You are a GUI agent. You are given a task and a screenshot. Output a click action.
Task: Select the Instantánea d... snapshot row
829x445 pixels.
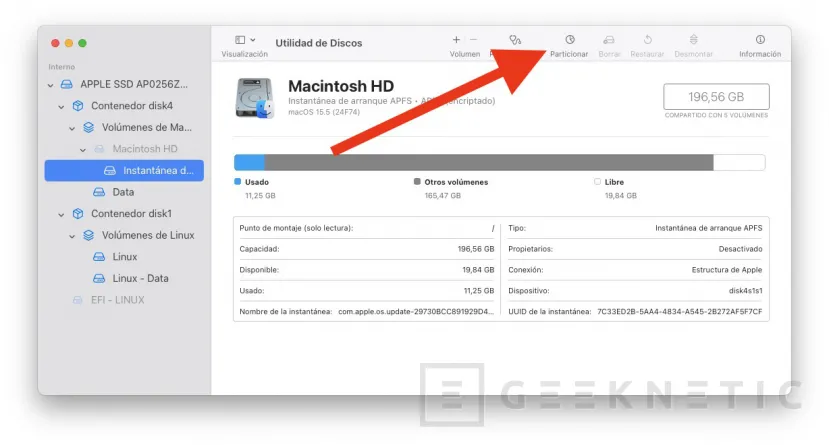(x=124, y=170)
